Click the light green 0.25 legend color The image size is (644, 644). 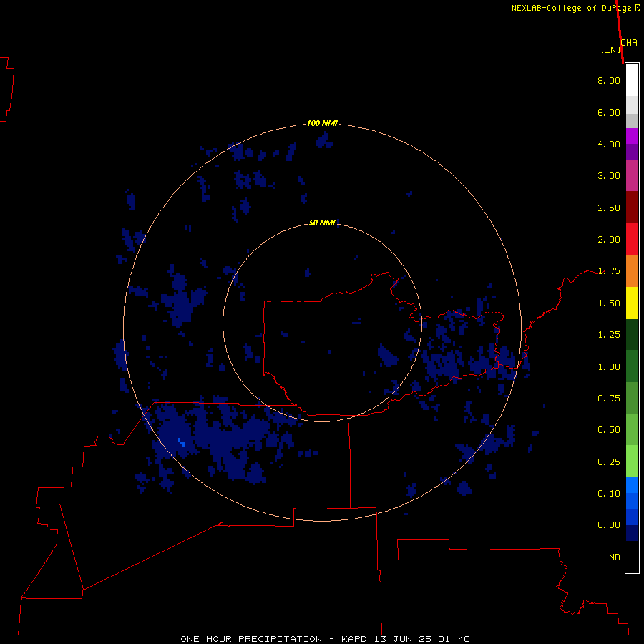pyautogui.click(x=632, y=462)
